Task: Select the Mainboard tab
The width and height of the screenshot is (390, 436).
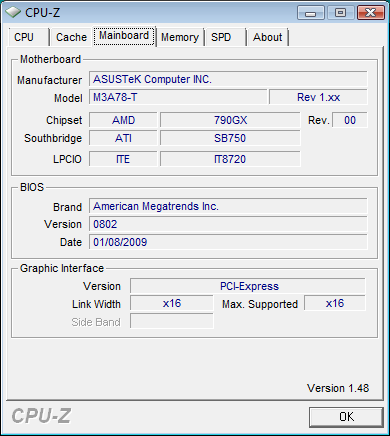Action: [124, 36]
